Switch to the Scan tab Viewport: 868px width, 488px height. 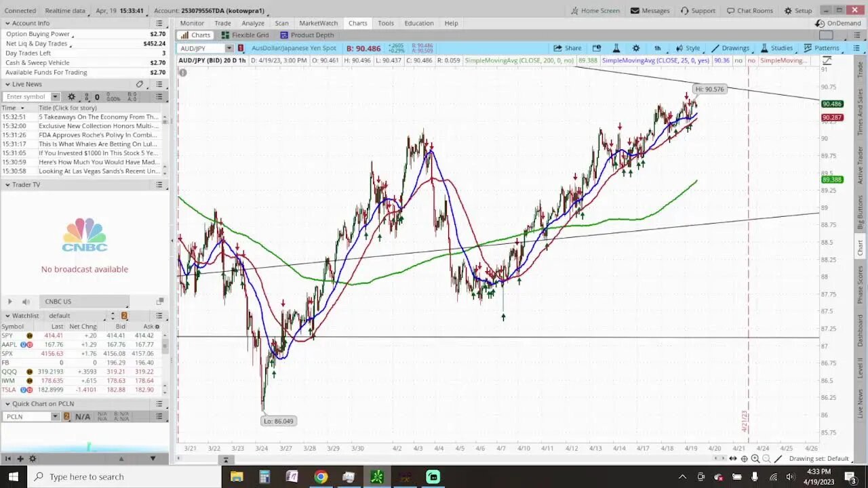281,23
